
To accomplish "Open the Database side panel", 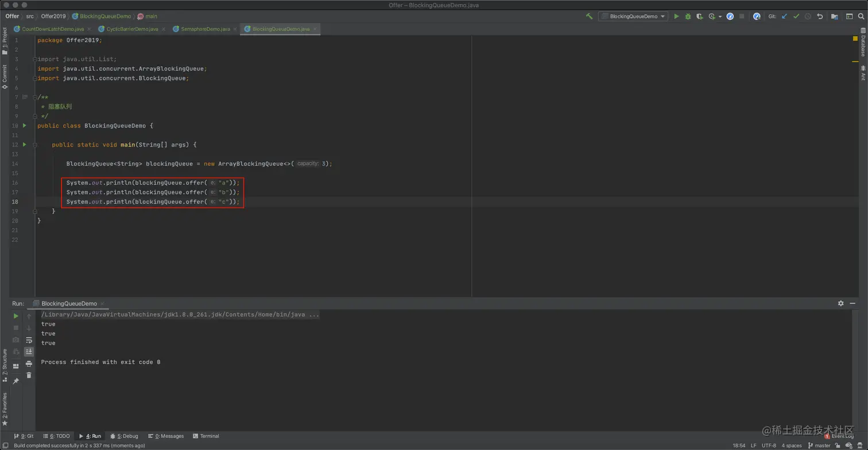I will [x=863, y=43].
